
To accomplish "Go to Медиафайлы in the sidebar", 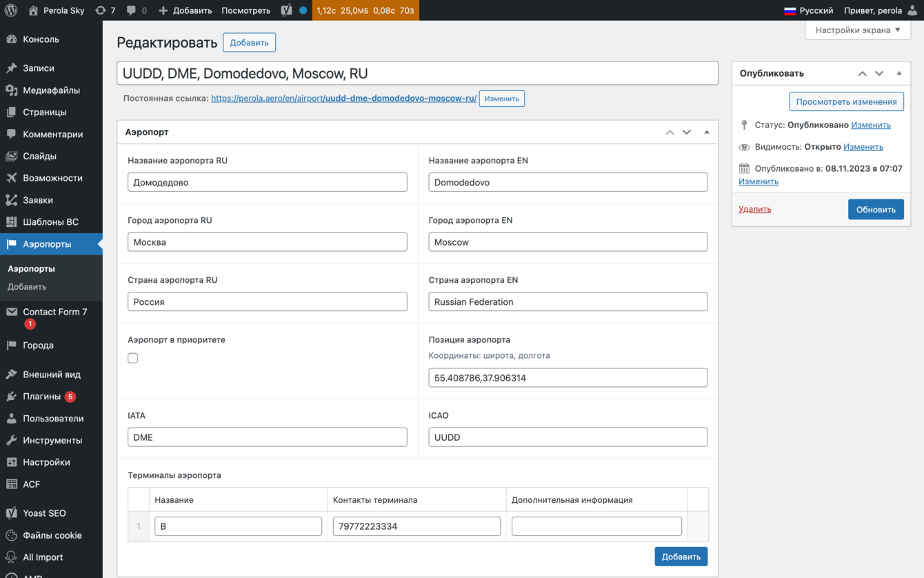I will point(51,90).
